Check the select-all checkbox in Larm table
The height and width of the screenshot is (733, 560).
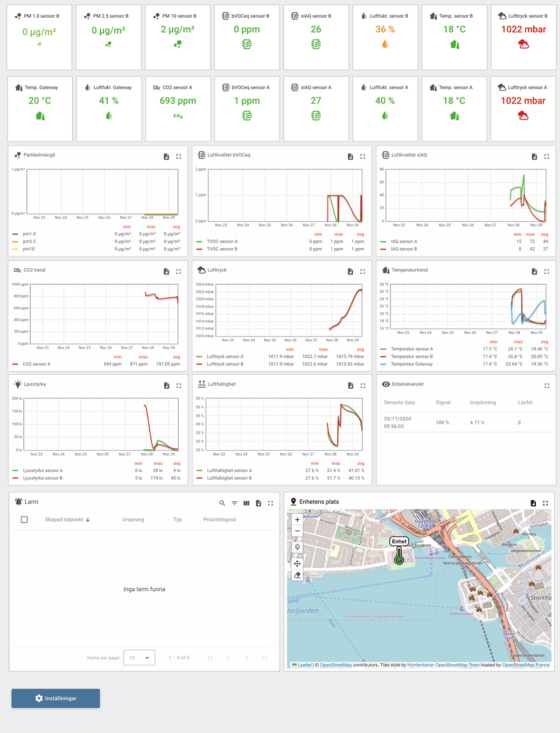(x=24, y=519)
